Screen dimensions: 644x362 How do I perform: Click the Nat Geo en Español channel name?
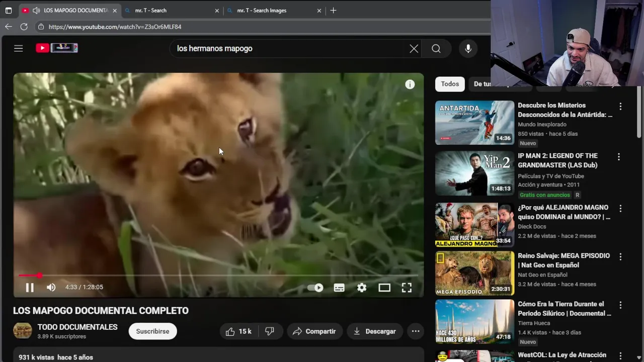pos(542,275)
